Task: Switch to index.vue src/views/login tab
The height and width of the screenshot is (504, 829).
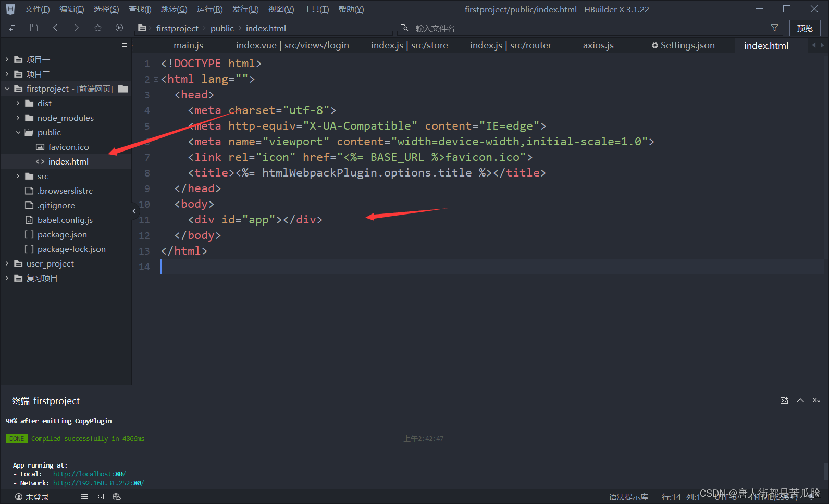Action: coord(292,45)
